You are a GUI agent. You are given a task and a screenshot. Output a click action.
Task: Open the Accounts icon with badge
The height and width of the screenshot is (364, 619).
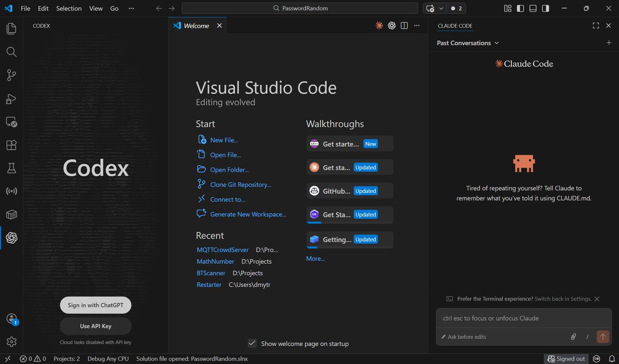(x=11, y=319)
